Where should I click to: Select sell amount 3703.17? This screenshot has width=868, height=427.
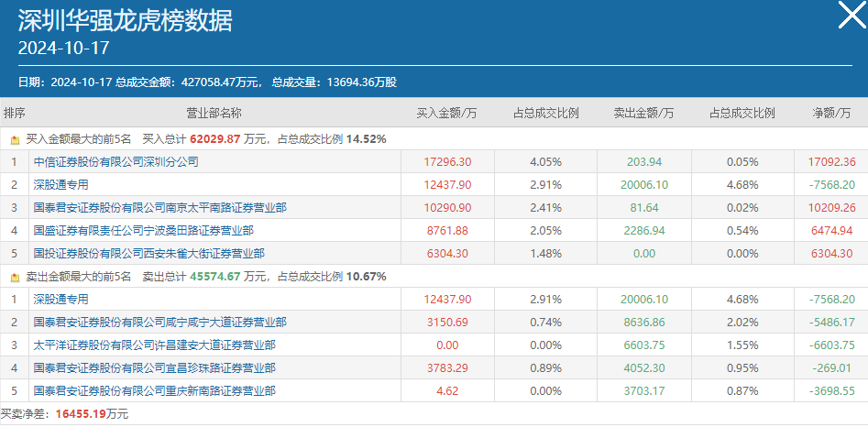tap(644, 391)
